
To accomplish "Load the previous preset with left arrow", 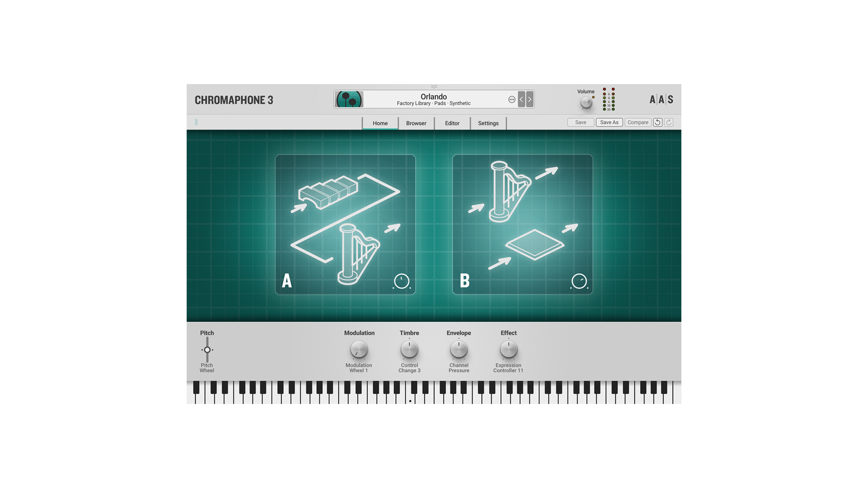I will point(521,99).
